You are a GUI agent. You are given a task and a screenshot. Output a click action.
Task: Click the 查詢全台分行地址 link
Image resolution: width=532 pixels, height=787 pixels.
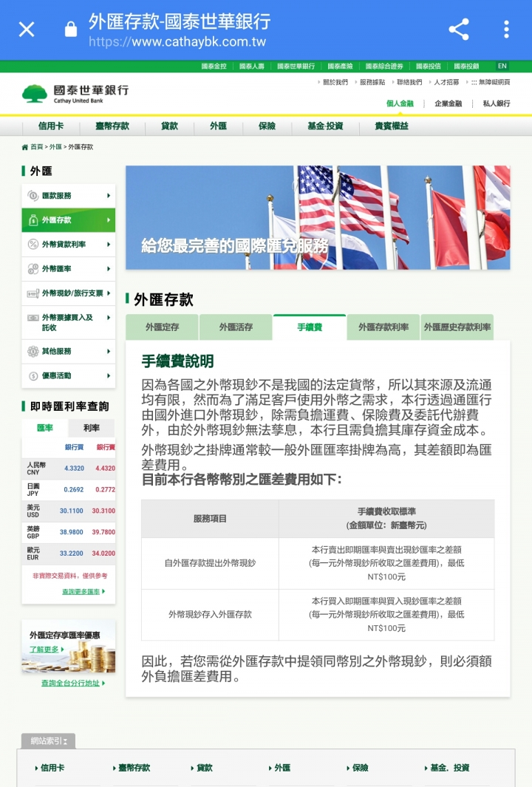tap(73, 683)
